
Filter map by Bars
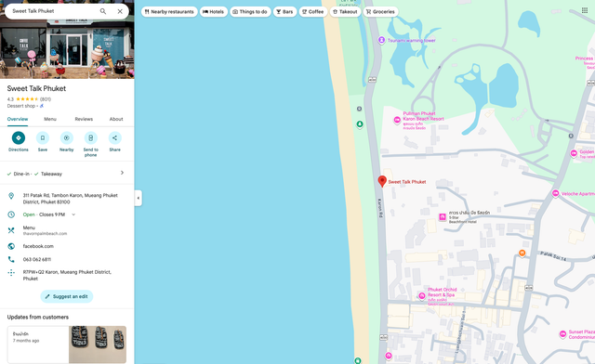tap(284, 12)
